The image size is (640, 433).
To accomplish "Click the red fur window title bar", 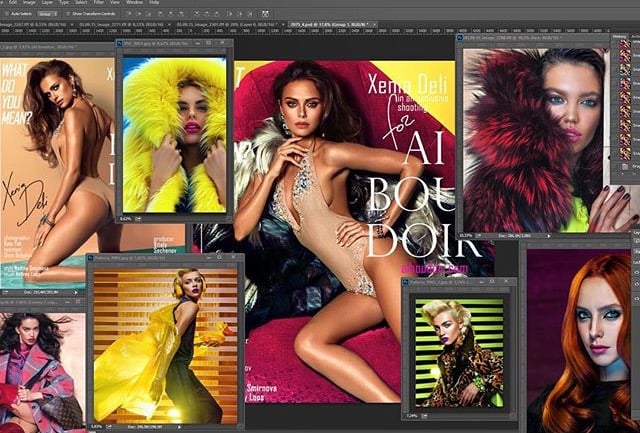I will (x=532, y=38).
